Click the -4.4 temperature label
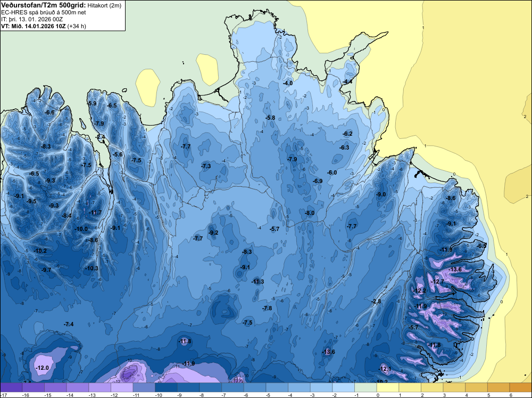This screenshot has width=532, height=398. (x=347, y=81)
